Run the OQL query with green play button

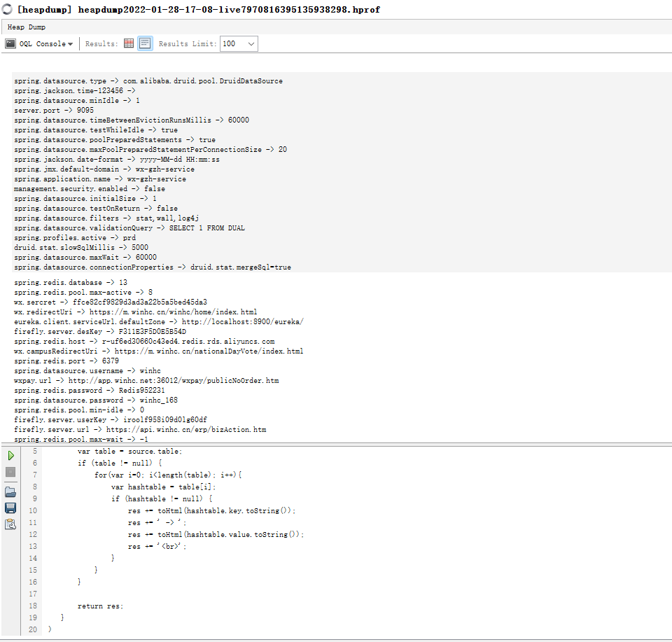pyautogui.click(x=10, y=456)
